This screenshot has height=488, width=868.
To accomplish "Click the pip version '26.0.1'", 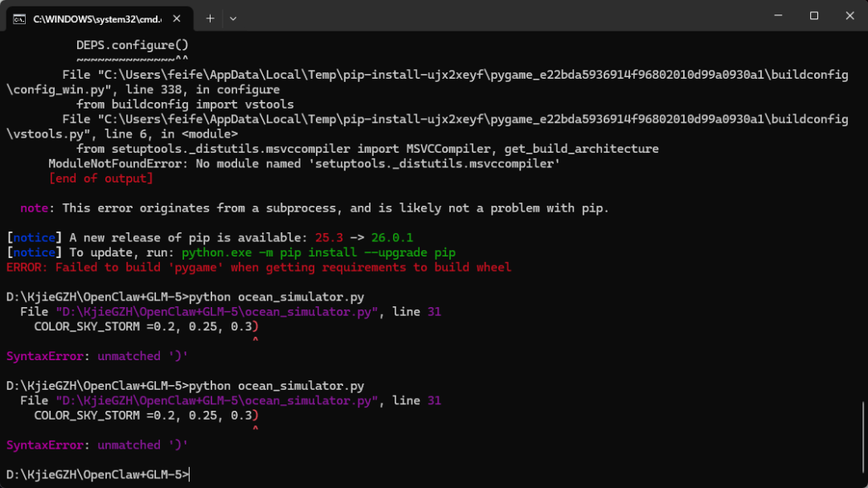I will pyautogui.click(x=392, y=238).
